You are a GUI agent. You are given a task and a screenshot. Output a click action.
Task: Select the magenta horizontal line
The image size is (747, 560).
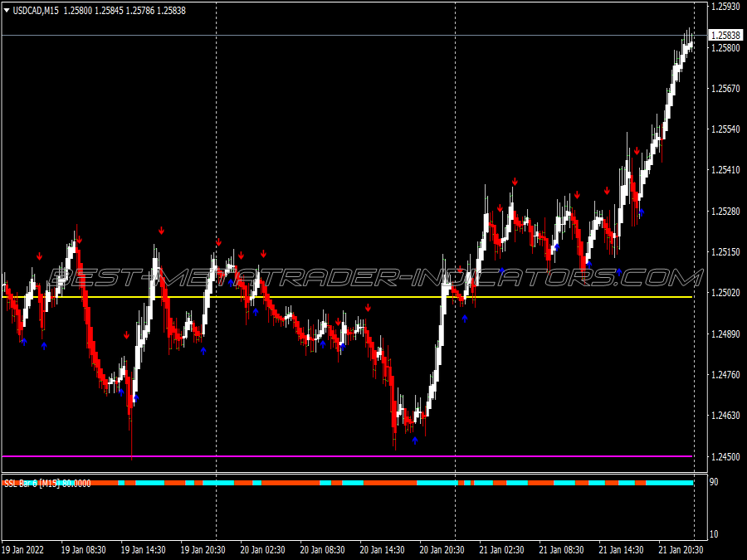coord(347,456)
